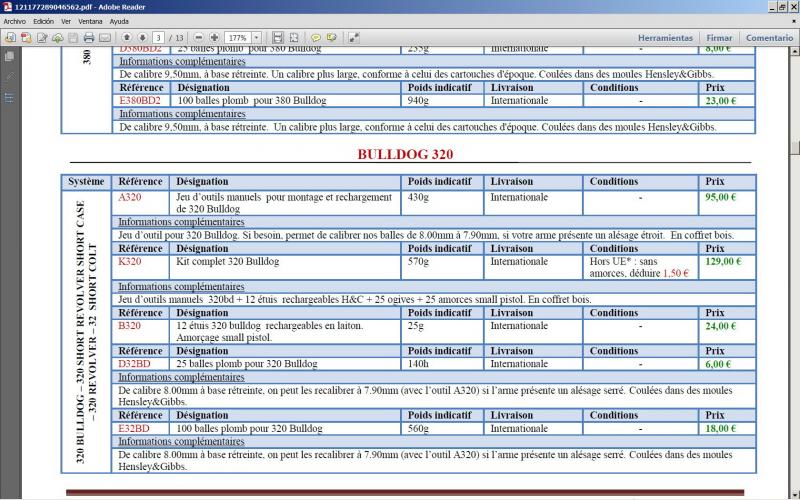Open the Firmar pane

pos(719,38)
